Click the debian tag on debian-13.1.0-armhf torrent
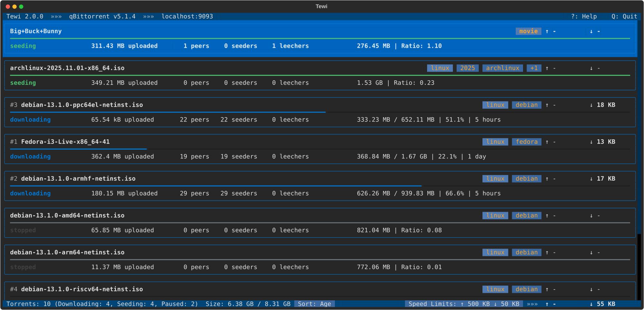The height and width of the screenshot is (310, 644). point(526,179)
